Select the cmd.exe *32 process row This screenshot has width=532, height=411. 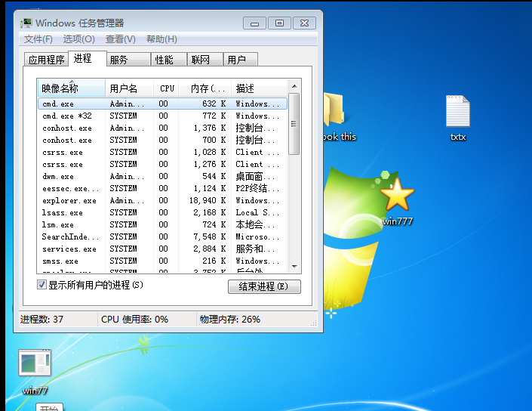[x=162, y=116]
